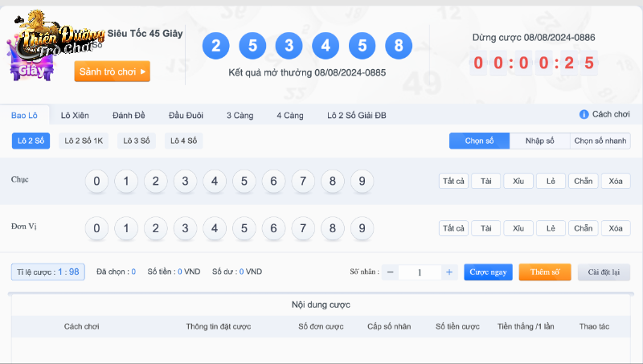This screenshot has width=643, height=364.
Task: Switch to the Đánh Đề tab
Action: click(129, 116)
